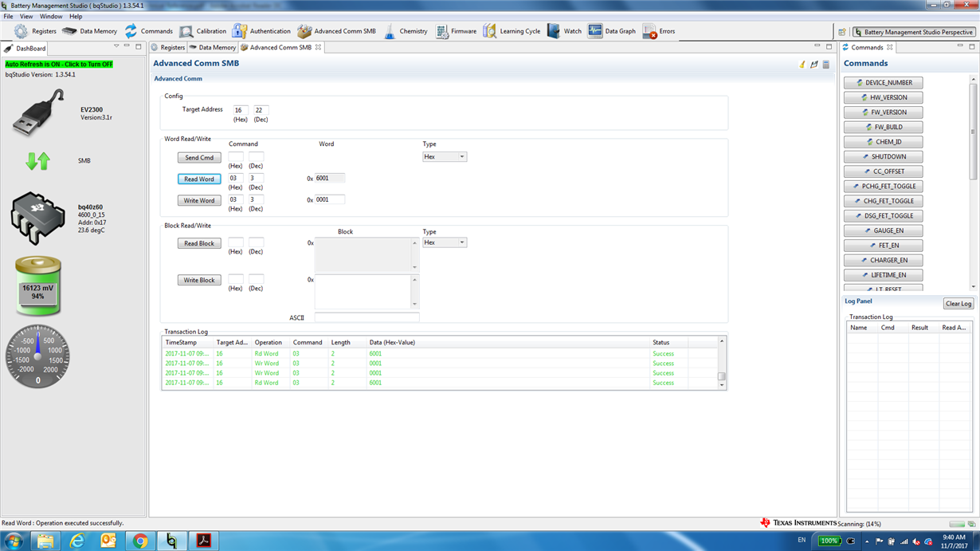Screen dimensions: 980x551
Task: Run the GAUGE_EN command
Action: click(x=884, y=230)
